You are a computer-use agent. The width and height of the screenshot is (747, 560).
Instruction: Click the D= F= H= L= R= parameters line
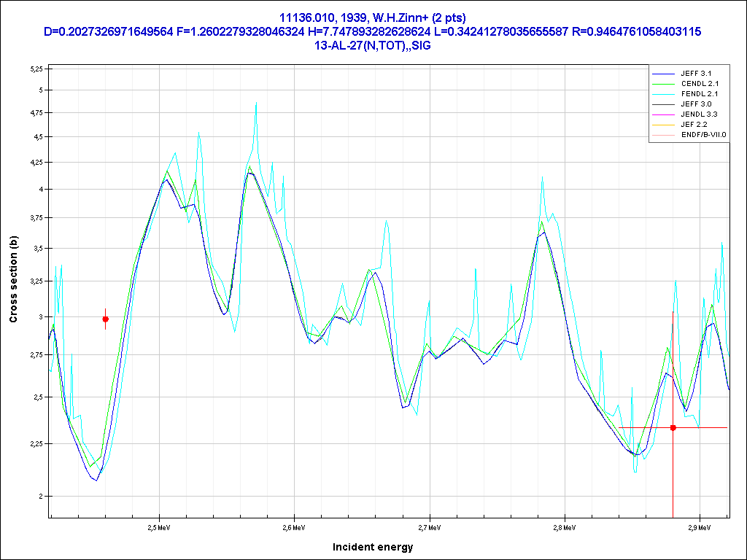(x=373, y=31)
